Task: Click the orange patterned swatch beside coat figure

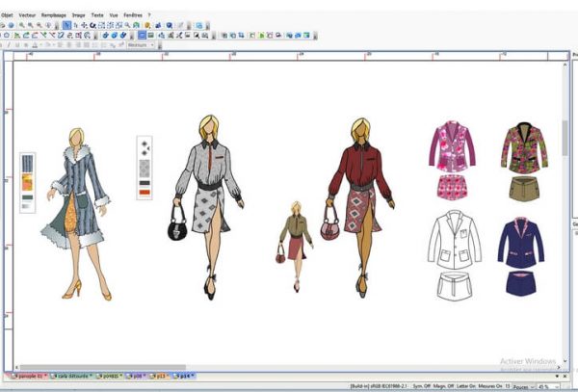Action: pos(27,182)
